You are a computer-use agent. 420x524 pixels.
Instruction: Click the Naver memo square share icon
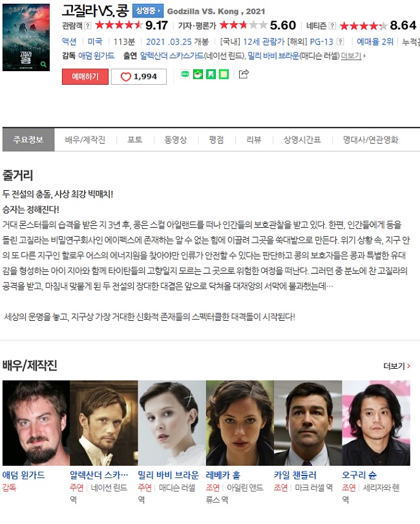(224, 74)
